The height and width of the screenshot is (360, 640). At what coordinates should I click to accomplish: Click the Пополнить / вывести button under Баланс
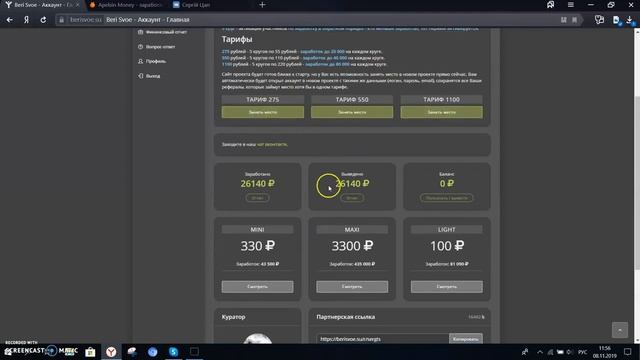[x=447, y=198]
